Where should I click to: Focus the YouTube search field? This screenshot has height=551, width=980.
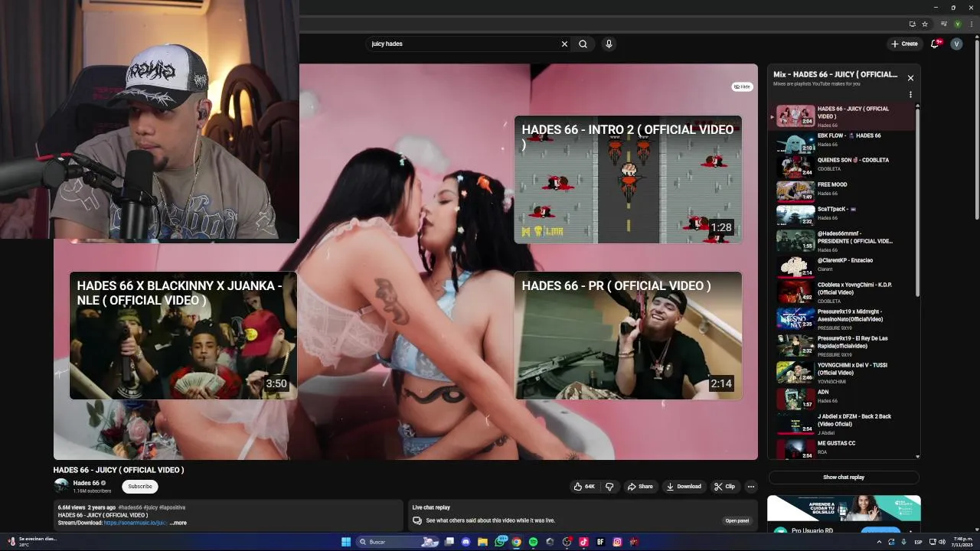(x=463, y=44)
